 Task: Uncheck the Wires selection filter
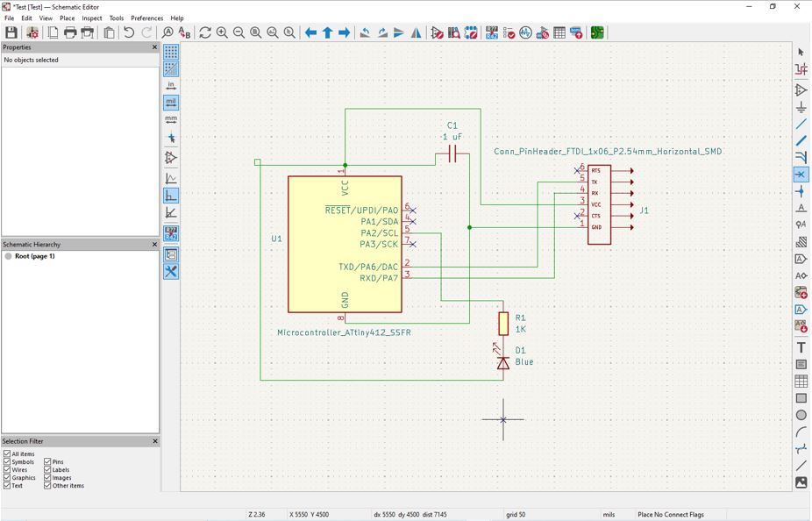tap(7, 470)
